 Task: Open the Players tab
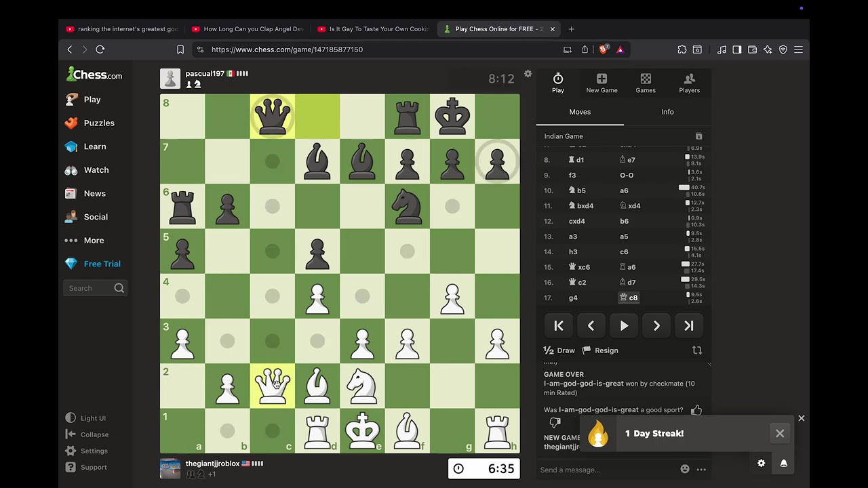tap(690, 83)
